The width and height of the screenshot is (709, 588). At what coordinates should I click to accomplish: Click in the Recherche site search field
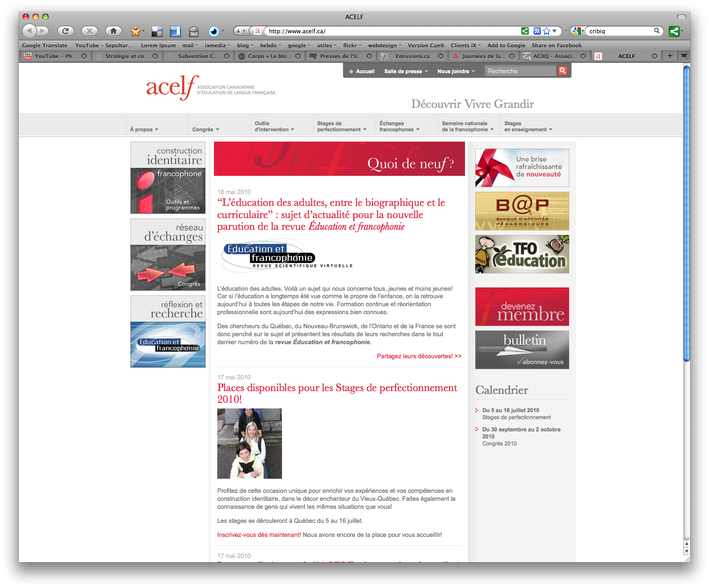[520, 71]
